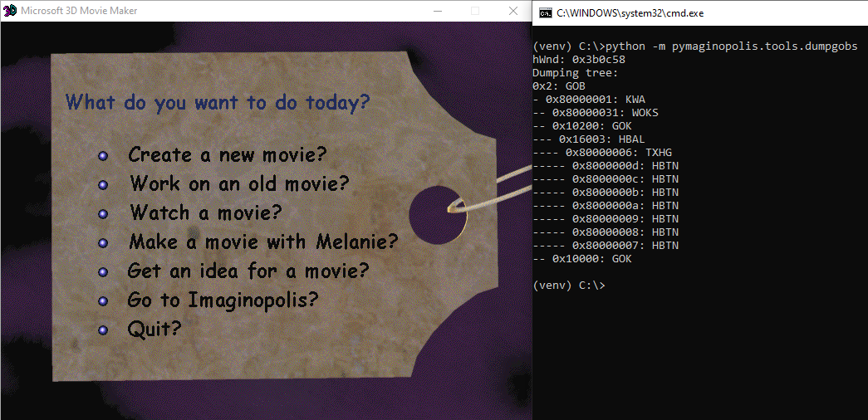This screenshot has width=868, height=420.
Task: Click the "0x10000: GOK" line
Action: 581,259
